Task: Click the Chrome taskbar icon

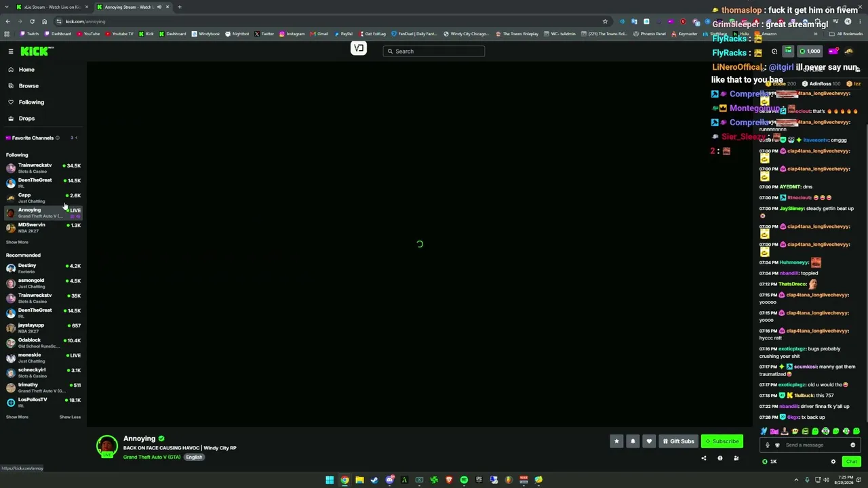Action: click(344, 480)
